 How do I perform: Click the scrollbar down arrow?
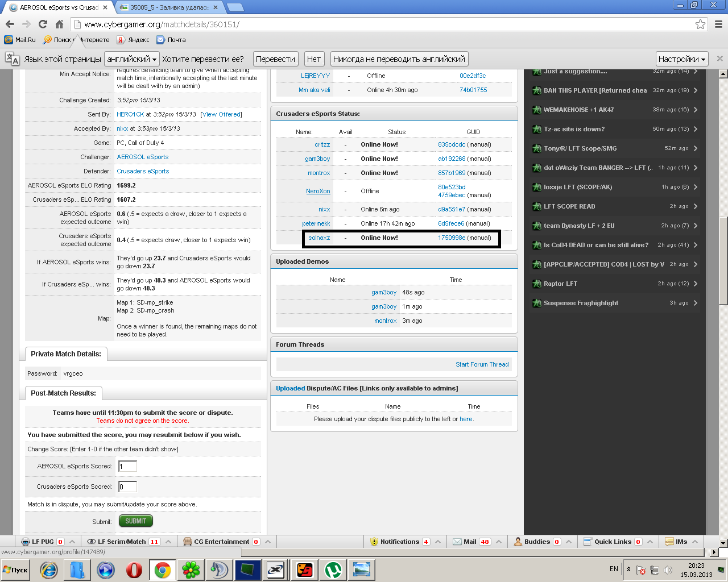pos(723,543)
